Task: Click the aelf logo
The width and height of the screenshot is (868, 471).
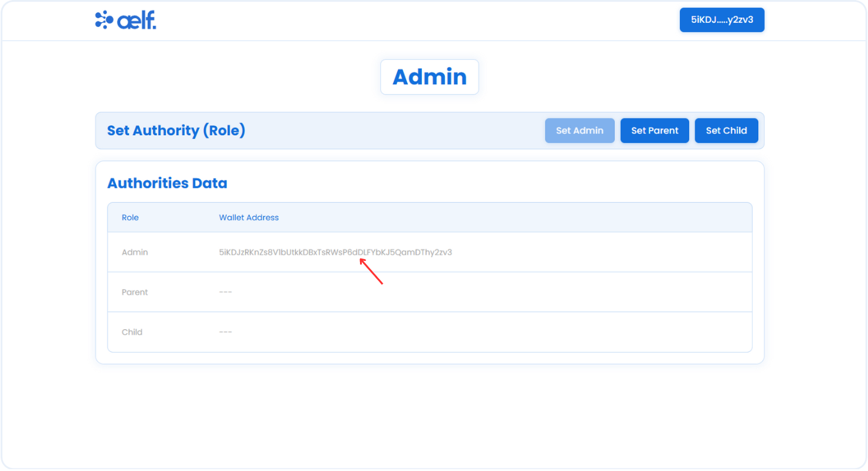Action: tap(125, 20)
